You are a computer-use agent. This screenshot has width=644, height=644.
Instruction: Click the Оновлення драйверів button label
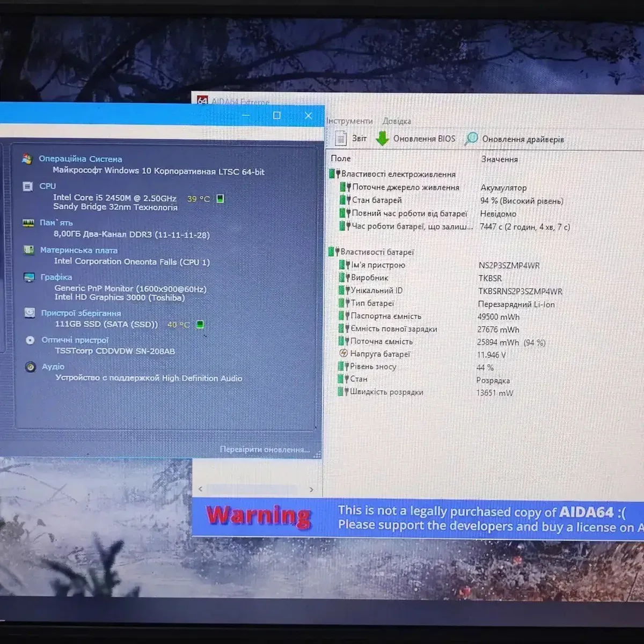523,140
